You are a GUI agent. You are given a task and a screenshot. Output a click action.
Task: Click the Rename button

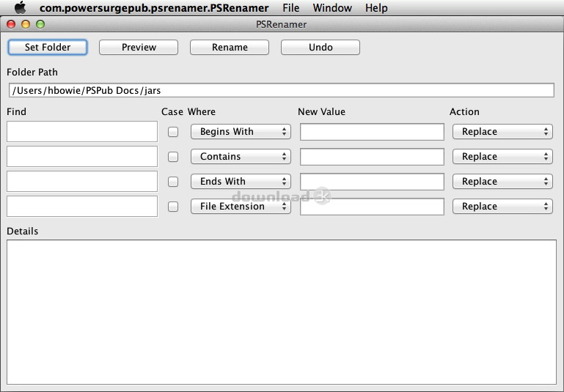[x=230, y=47]
